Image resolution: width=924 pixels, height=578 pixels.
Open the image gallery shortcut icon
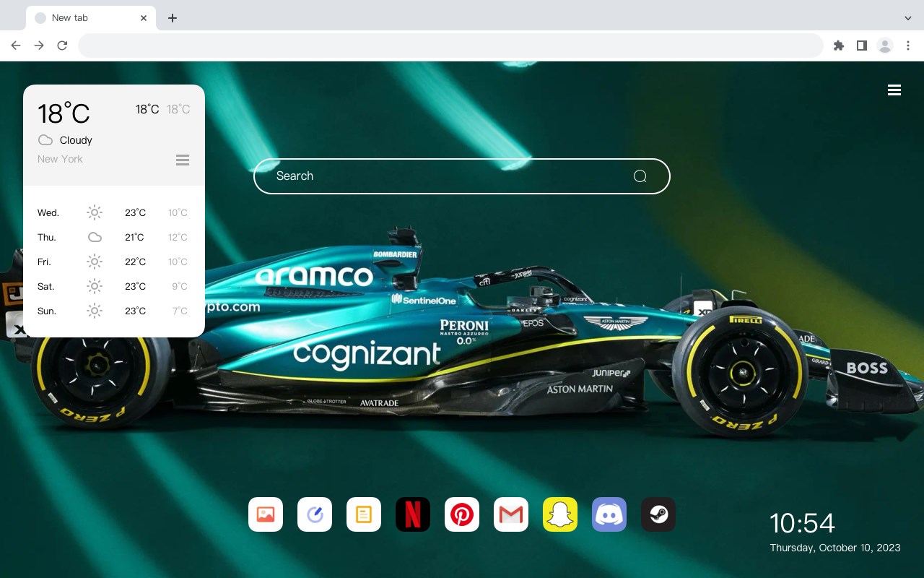pyautogui.click(x=266, y=514)
